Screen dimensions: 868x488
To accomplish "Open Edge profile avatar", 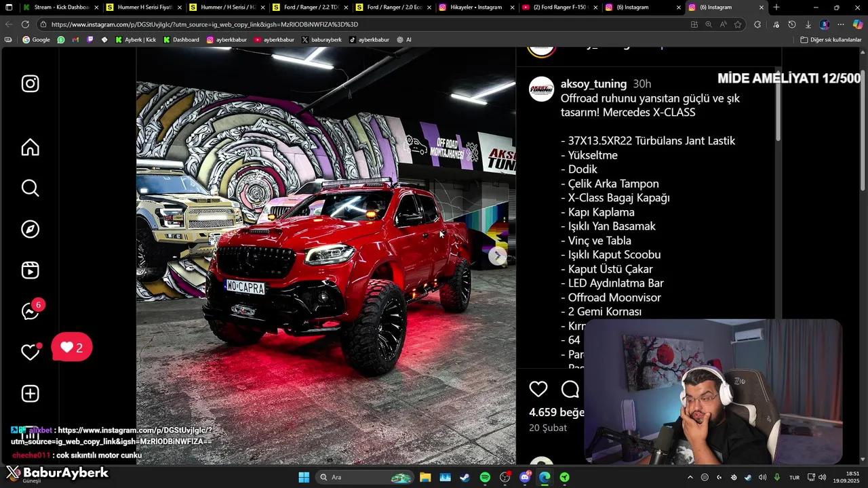I will pos(825,24).
